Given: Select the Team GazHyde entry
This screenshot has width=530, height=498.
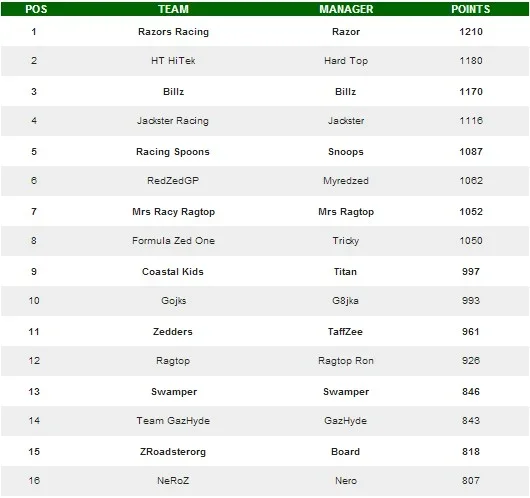Looking at the screenshot, I should tap(173, 421).
